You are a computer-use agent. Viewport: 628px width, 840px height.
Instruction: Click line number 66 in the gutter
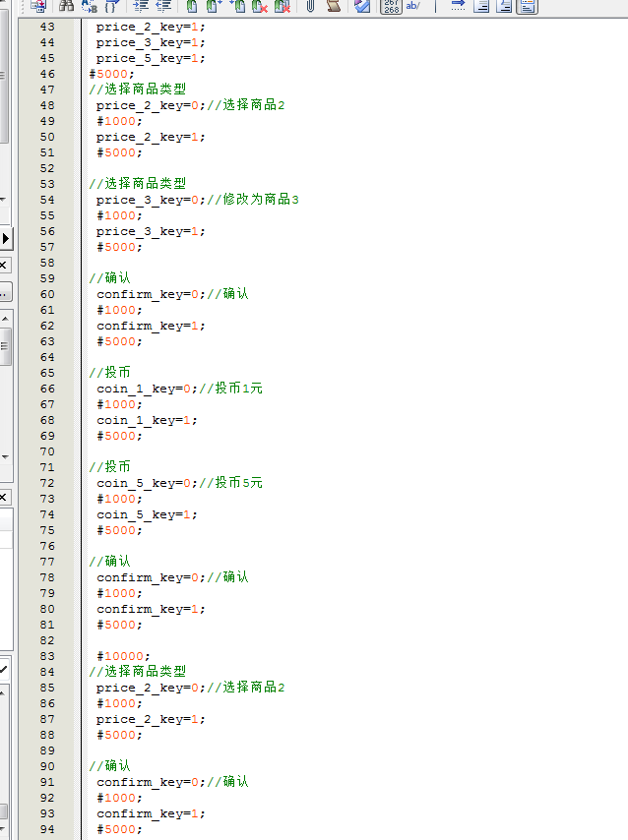pos(47,389)
